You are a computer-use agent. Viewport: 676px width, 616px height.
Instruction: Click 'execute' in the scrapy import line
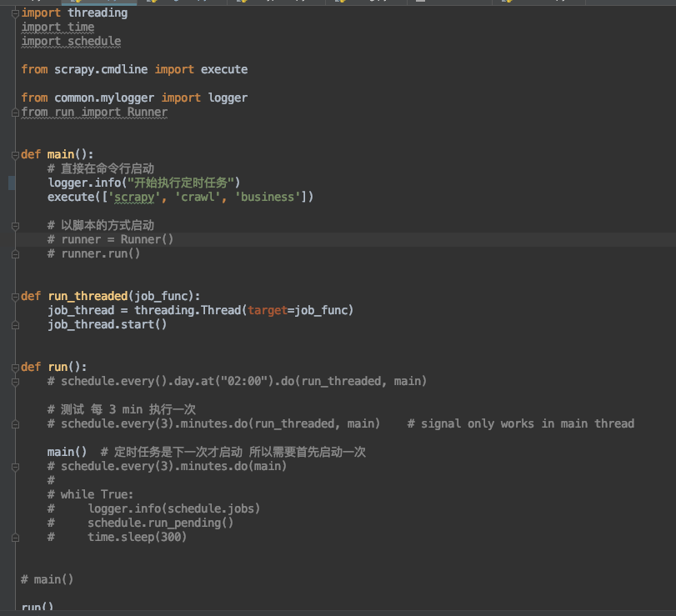(x=224, y=69)
